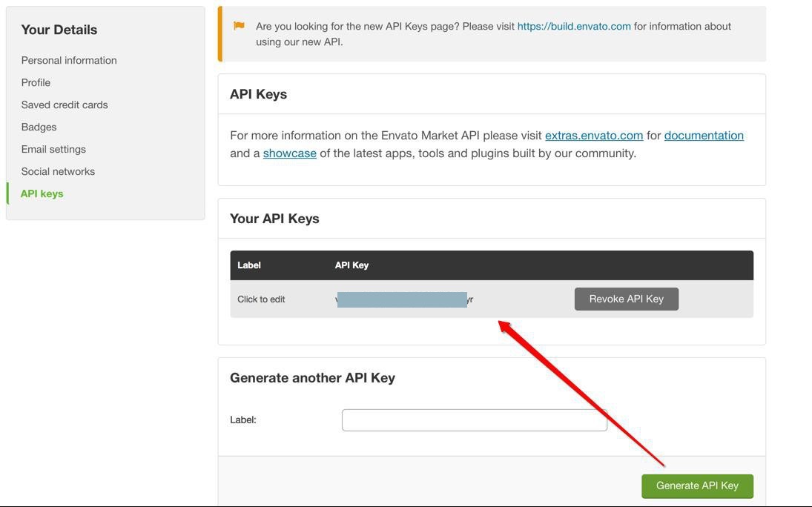Follow the showcase link
Viewport: 812px width, 507px height.
tap(289, 153)
